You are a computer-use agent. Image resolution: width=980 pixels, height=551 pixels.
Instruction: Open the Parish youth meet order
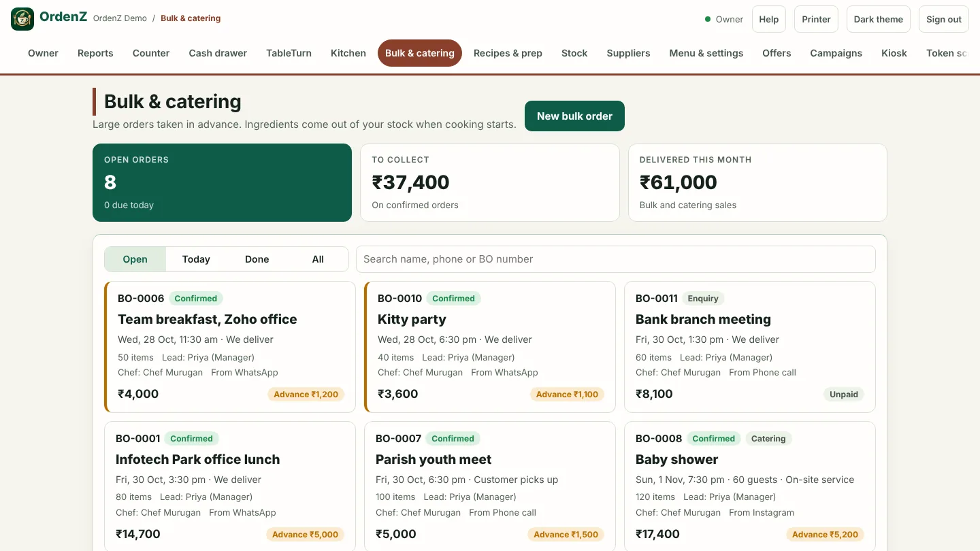click(490, 486)
